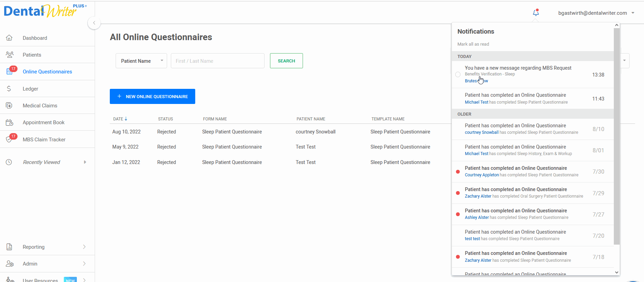The width and height of the screenshot is (644, 282).
Task: Click Mark all as read link
Action: (473, 44)
